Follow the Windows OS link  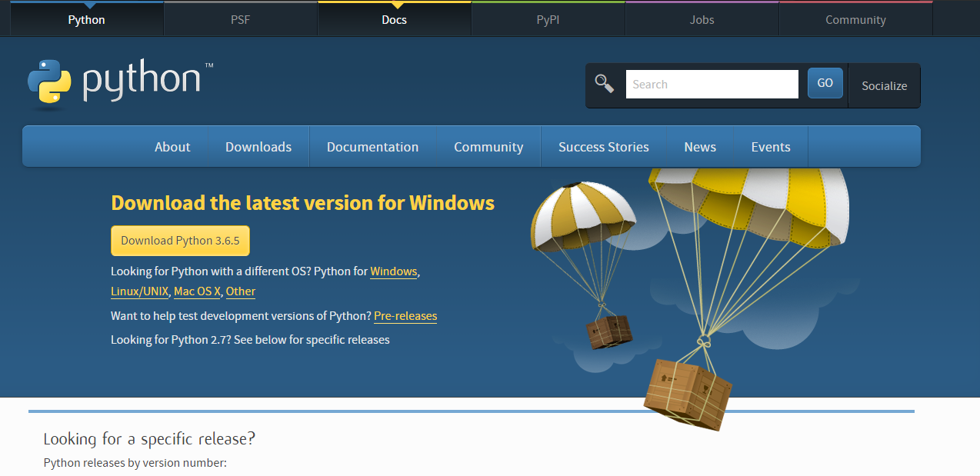point(394,271)
